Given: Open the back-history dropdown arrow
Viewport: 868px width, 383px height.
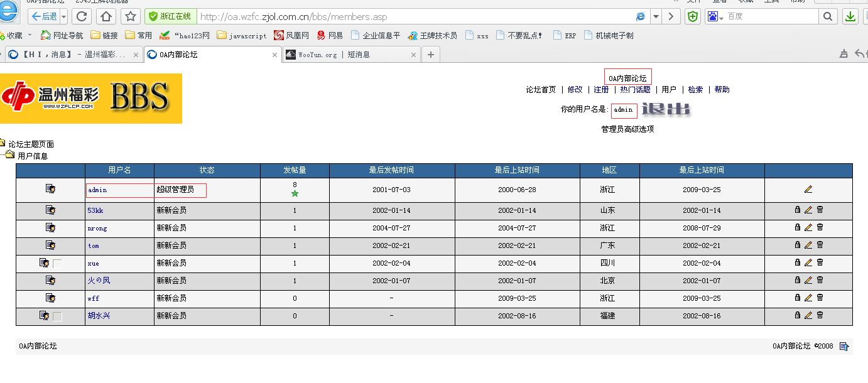Looking at the screenshot, I should click(63, 16).
